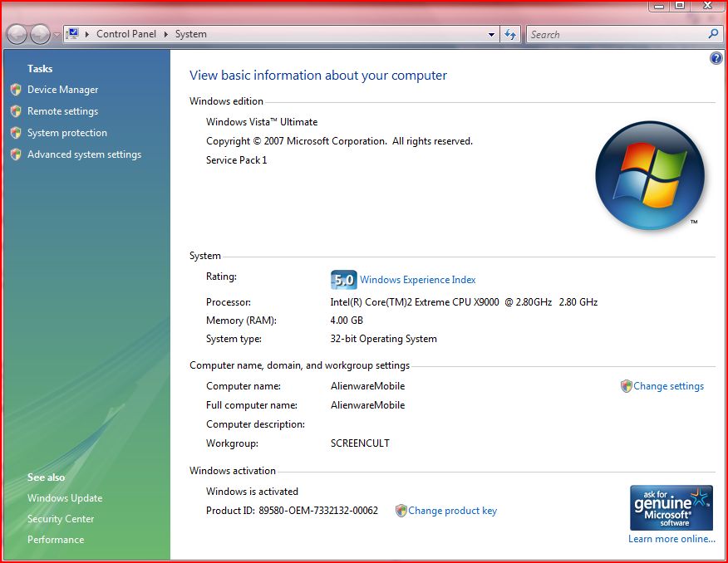Click the Windows Vista Ultimate edition text

tap(262, 122)
